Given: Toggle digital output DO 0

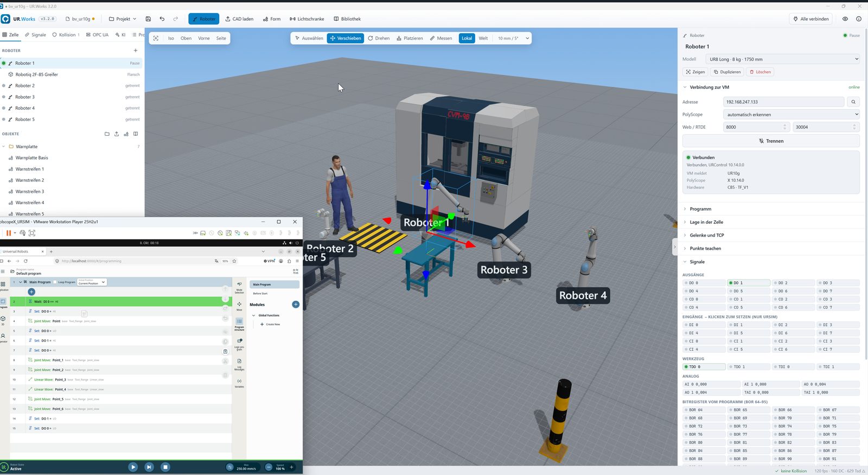Looking at the screenshot, I should click(x=704, y=283).
